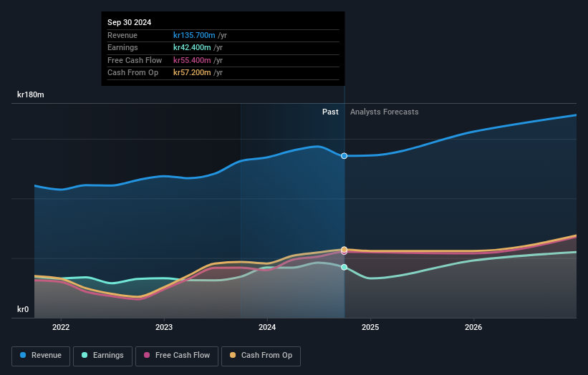The width and height of the screenshot is (588, 375).
Task: Click the 2026 x-axis label
Action: pyautogui.click(x=473, y=328)
